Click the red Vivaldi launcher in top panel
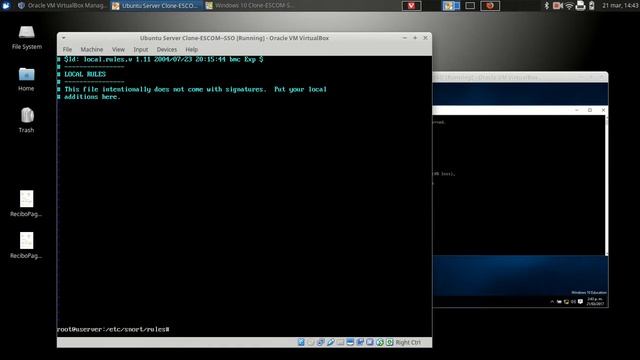 pyautogui.click(x=411, y=5)
